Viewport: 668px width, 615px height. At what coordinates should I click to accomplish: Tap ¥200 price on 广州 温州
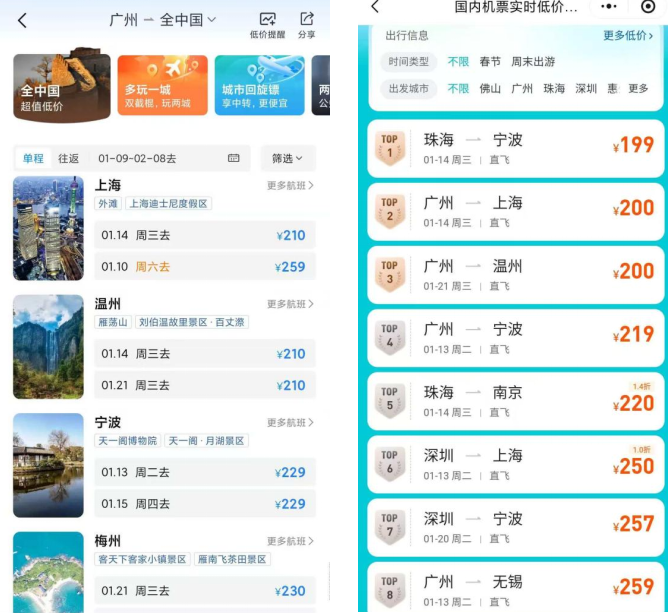(x=633, y=271)
